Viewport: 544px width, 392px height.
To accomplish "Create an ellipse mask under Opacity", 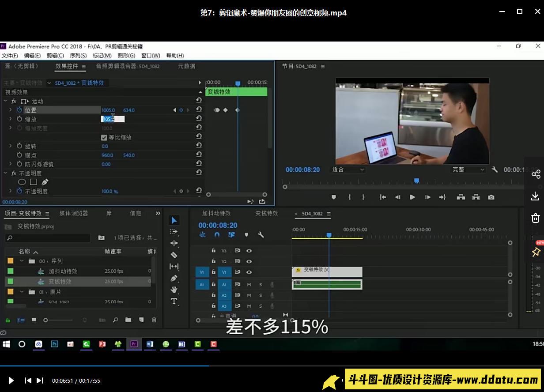I will 22,182.
